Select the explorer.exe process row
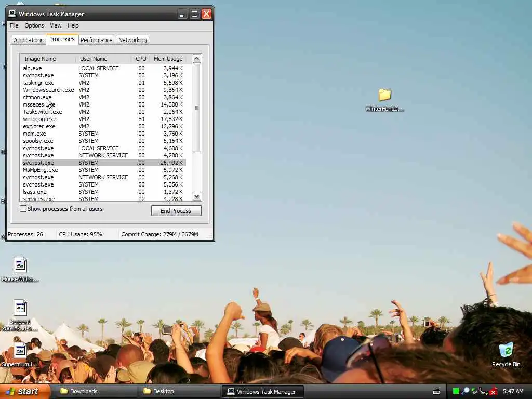The width and height of the screenshot is (532, 399). 103,126
